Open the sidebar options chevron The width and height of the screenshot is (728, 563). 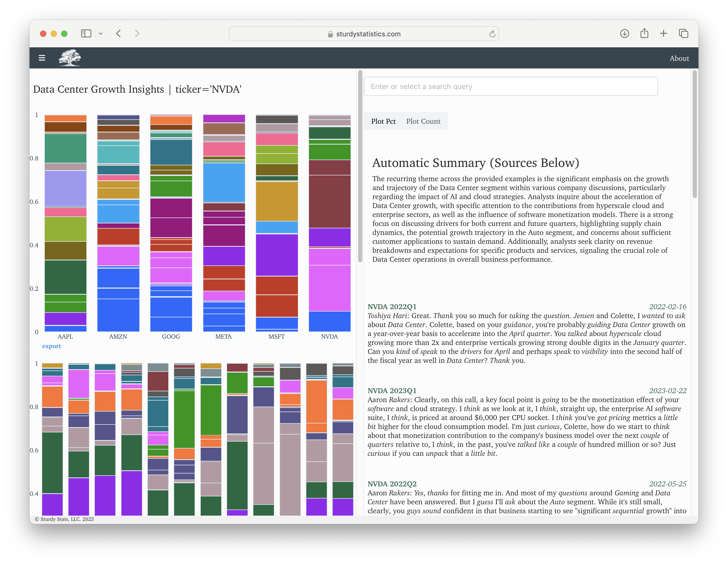101,33
